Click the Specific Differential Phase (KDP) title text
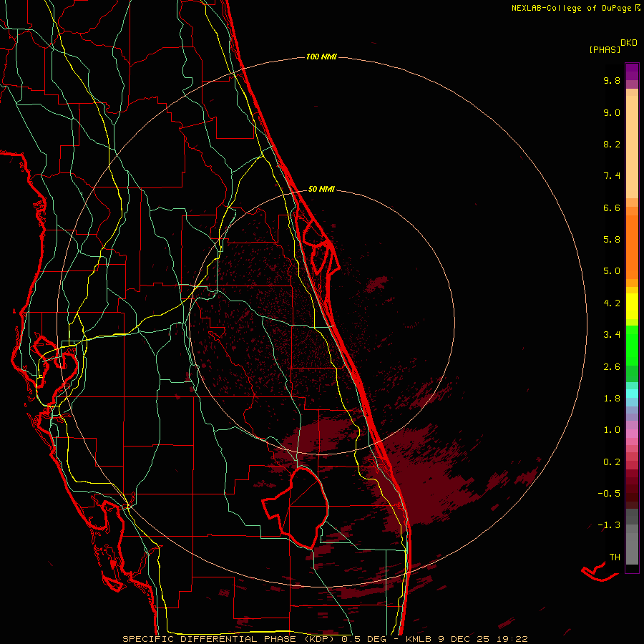The image size is (644, 644). 230,639
